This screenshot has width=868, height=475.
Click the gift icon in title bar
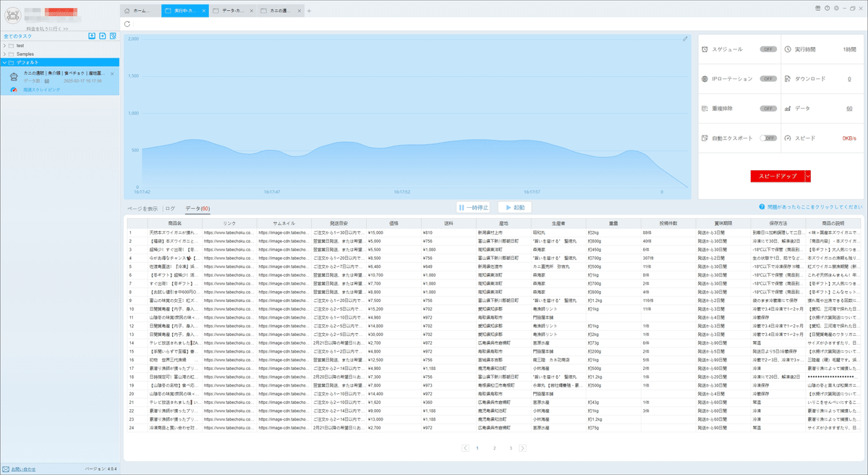[817, 8]
